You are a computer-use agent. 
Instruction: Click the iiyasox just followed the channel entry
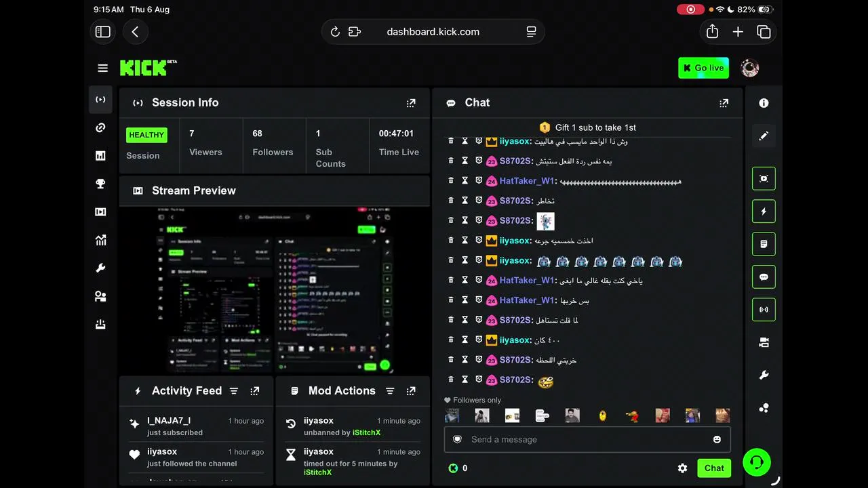pos(197,457)
